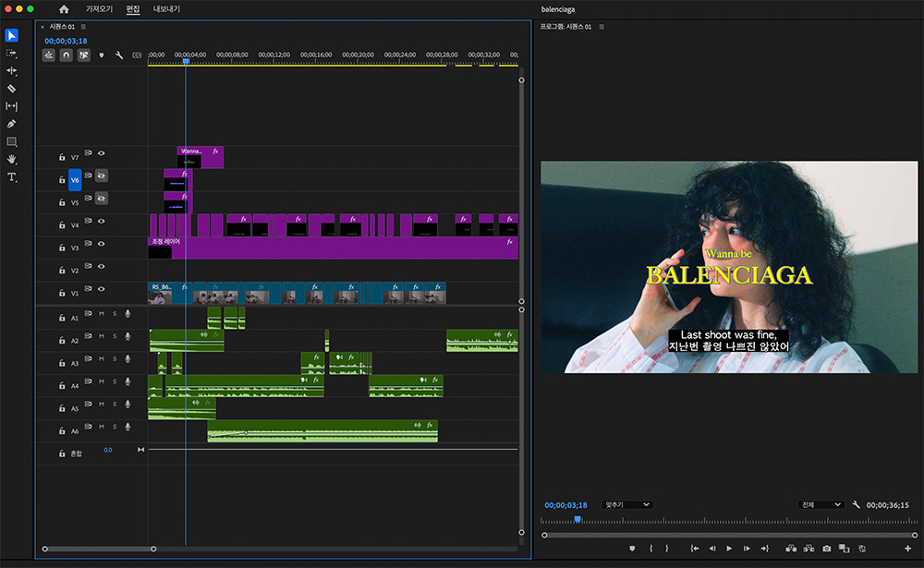This screenshot has width=924, height=568.
Task: Toggle lock on track V2
Action: click(62, 271)
